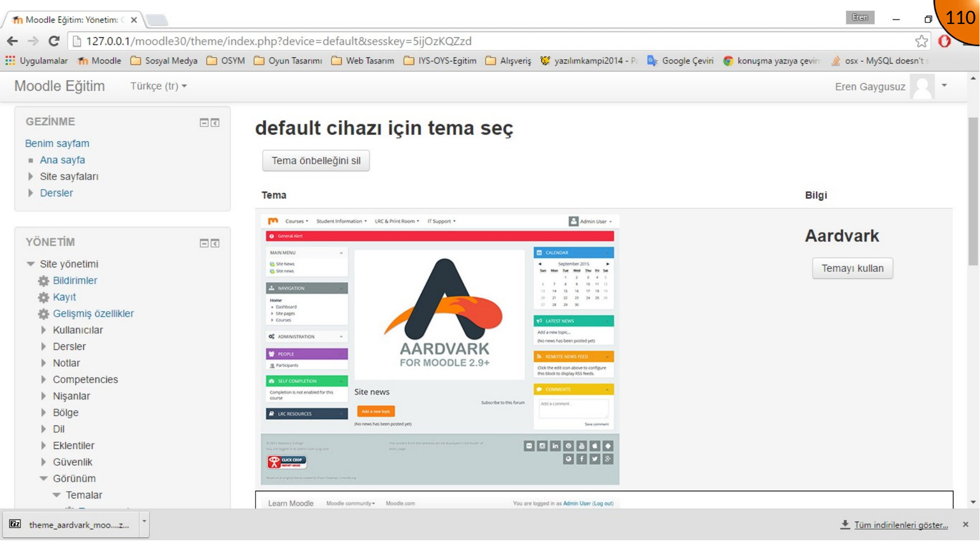Expand the Competencies tree node
Screen dimensions: 980x551
pyautogui.click(x=44, y=380)
